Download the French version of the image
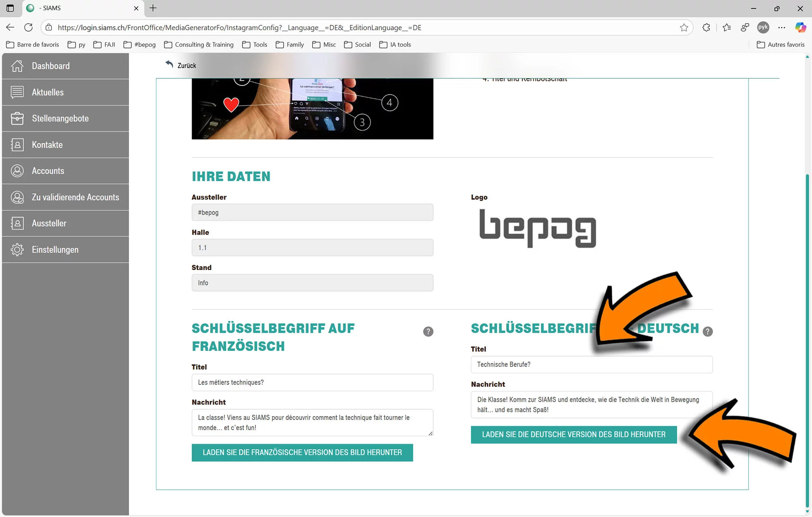812x517 pixels. pos(302,452)
